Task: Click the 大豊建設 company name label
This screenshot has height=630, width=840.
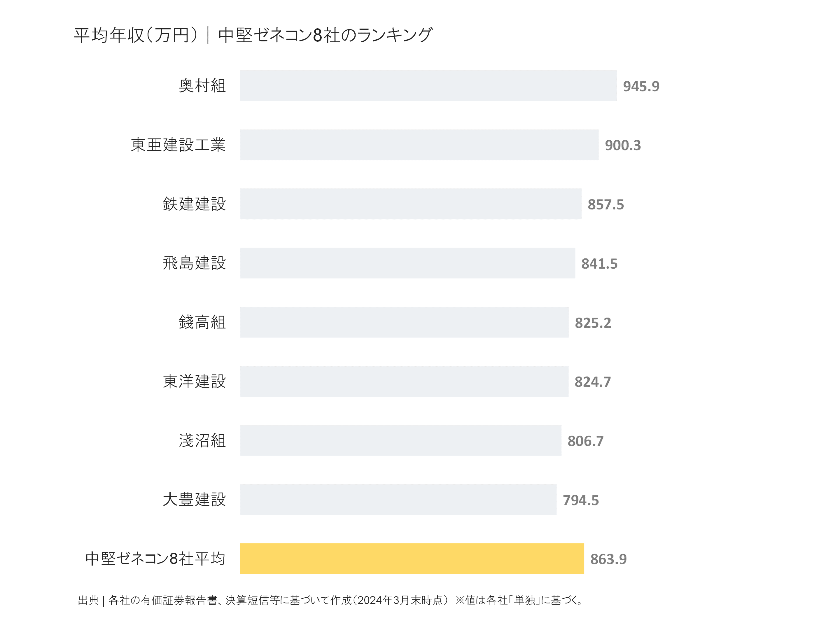Action: tap(194, 500)
